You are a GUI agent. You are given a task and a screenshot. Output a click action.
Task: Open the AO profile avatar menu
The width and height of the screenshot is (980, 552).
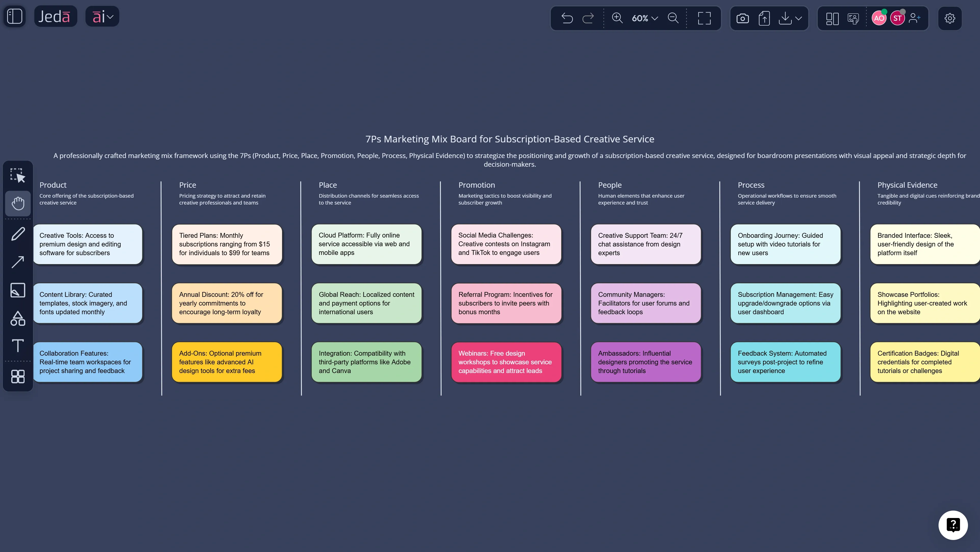[879, 18]
